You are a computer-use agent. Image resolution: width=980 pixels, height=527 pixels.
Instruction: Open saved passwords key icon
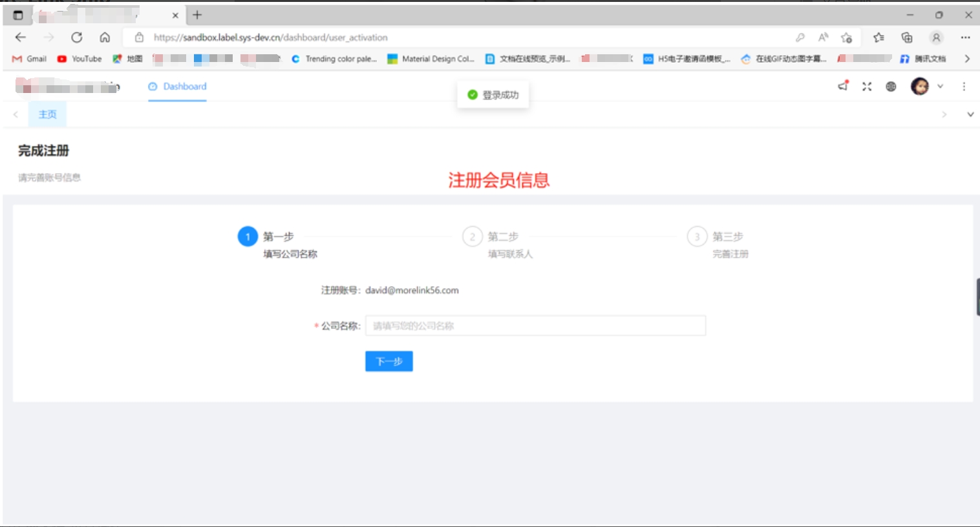[800, 37]
